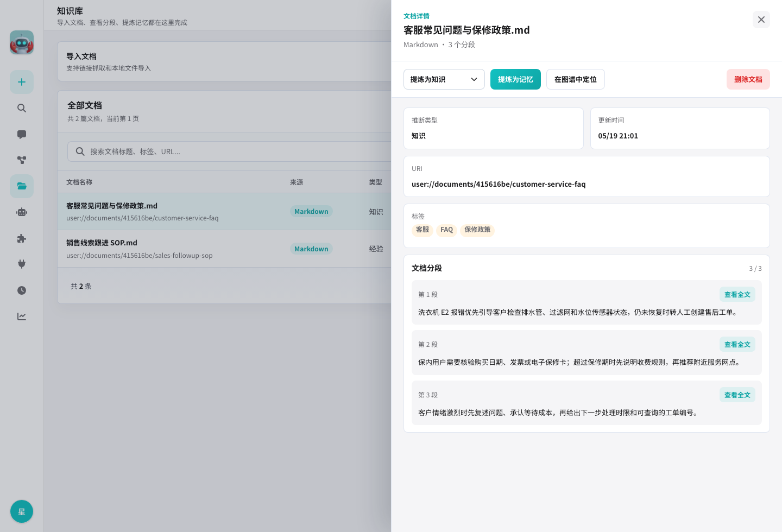Open the search icon in sidebar
This screenshot has height=532, width=782.
[x=22, y=108]
